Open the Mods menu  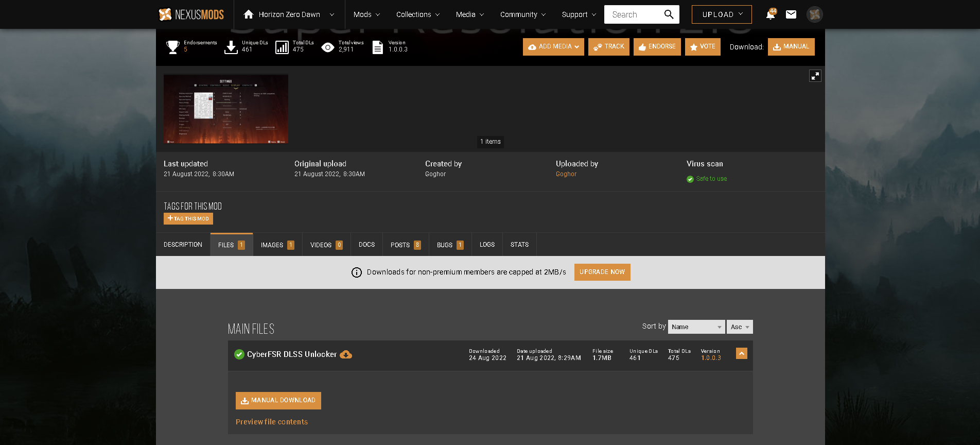(x=366, y=14)
